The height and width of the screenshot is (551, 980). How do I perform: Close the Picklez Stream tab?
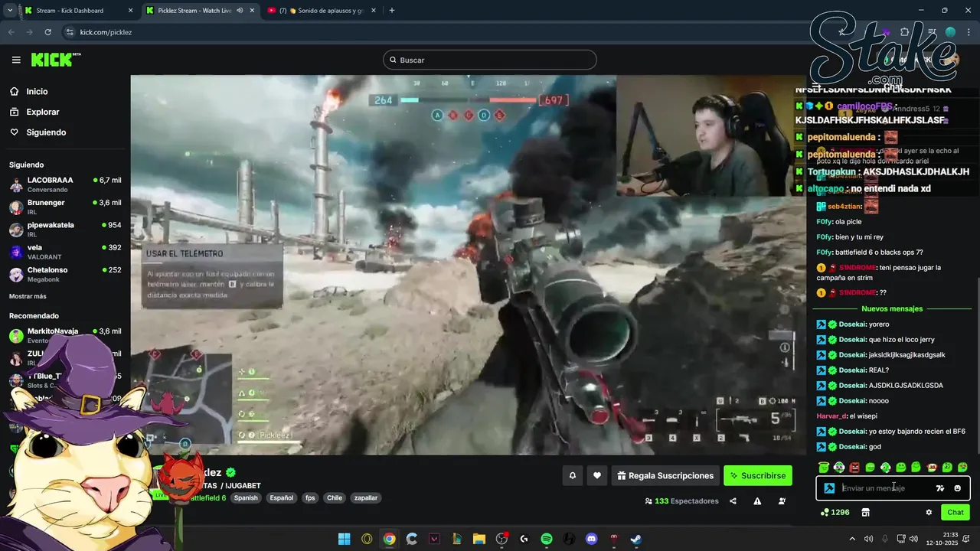pyautogui.click(x=252, y=11)
